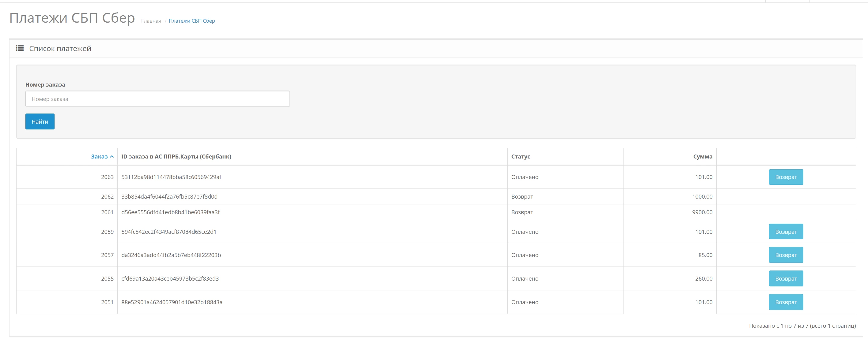868x347 pixels.
Task: Click Оплачено status of order 2063
Action: [525, 177]
